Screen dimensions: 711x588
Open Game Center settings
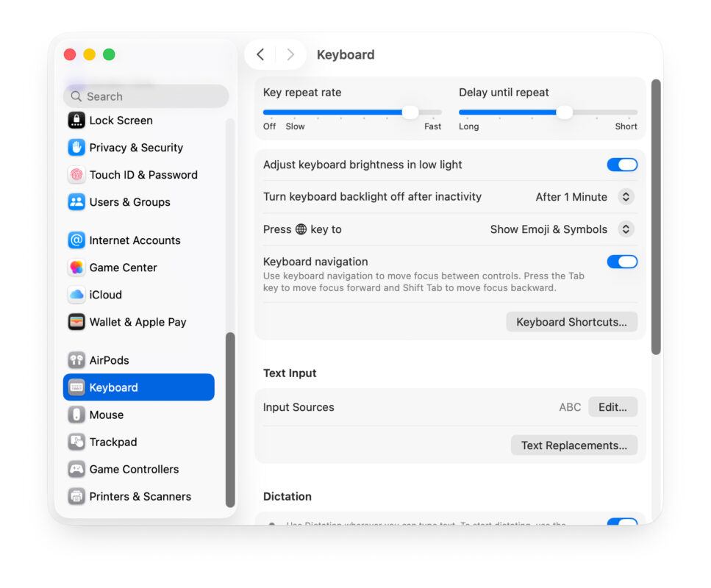(x=76, y=267)
